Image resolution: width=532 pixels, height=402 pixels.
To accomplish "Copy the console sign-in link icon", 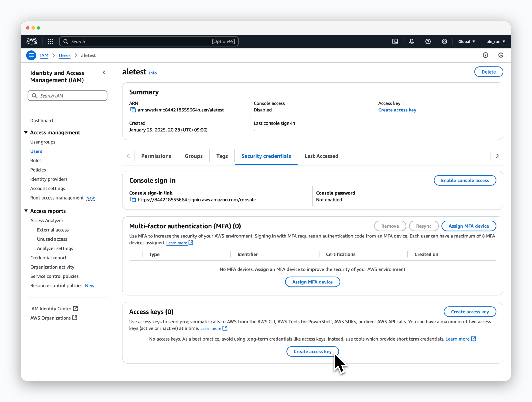I will click(x=133, y=200).
